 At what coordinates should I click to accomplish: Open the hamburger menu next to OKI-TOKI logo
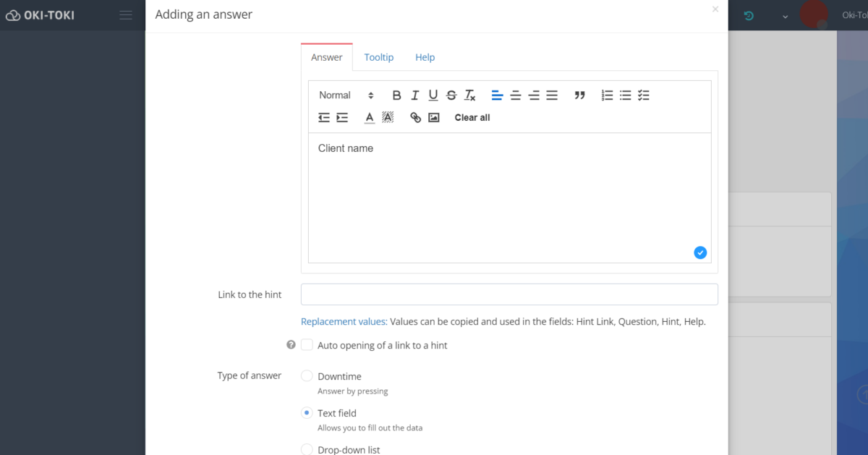point(125,14)
